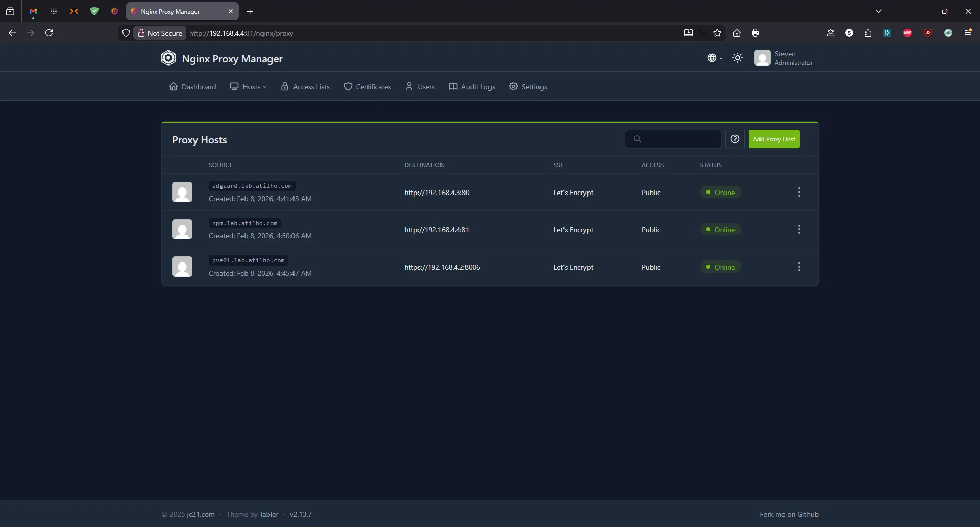Screen dimensions: 980x527
Task: Open actions menu for npm.lab.atilho.com
Action: (x=799, y=230)
